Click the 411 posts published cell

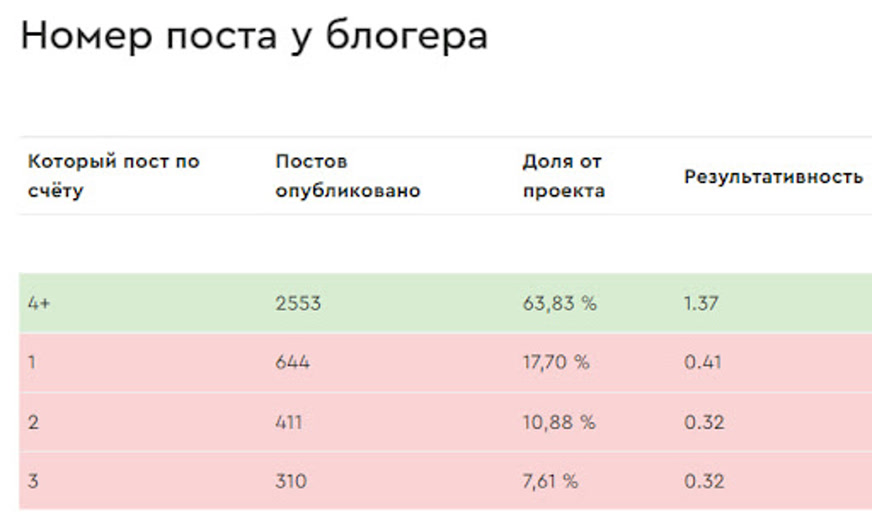pyautogui.click(x=289, y=422)
